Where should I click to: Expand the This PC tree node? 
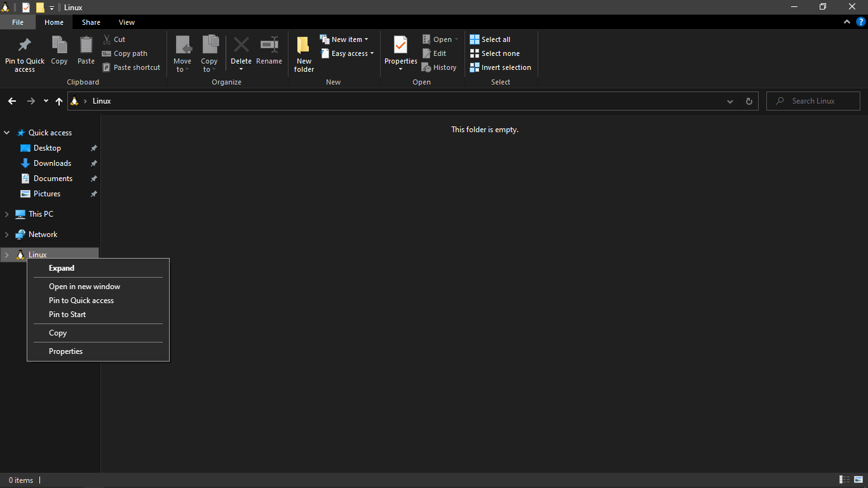click(x=7, y=214)
